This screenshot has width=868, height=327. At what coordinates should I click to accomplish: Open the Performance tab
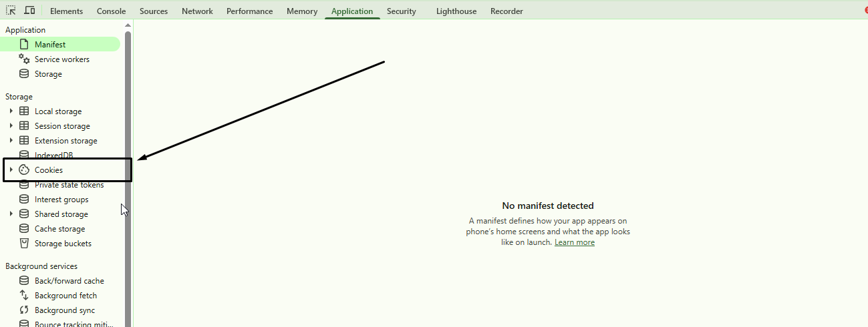[x=249, y=11]
